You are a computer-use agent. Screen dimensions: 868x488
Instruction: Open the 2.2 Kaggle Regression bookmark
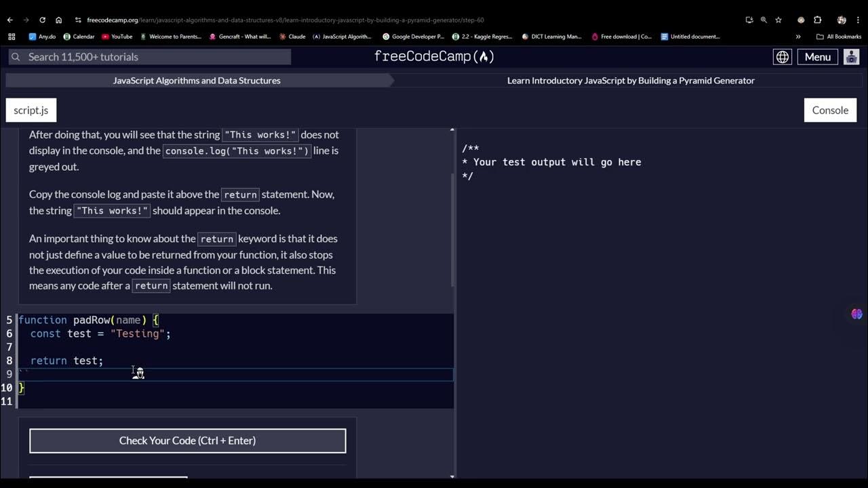point(482,37)
